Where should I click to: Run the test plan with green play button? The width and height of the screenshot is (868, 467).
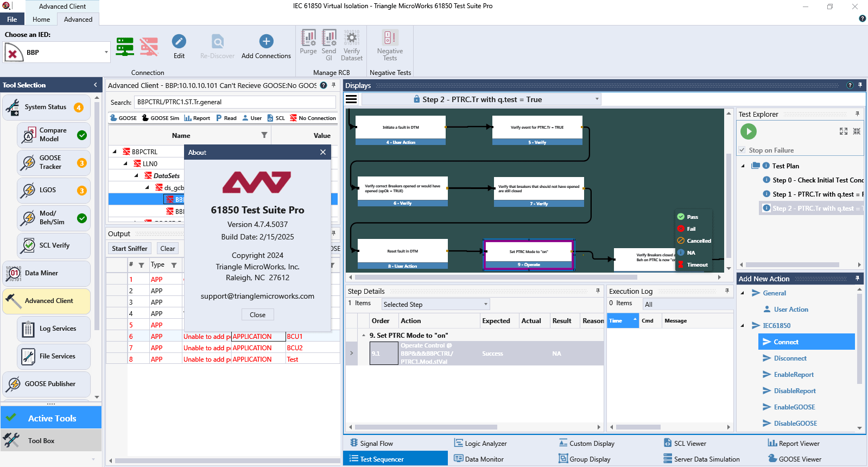(x=749, y=131)
